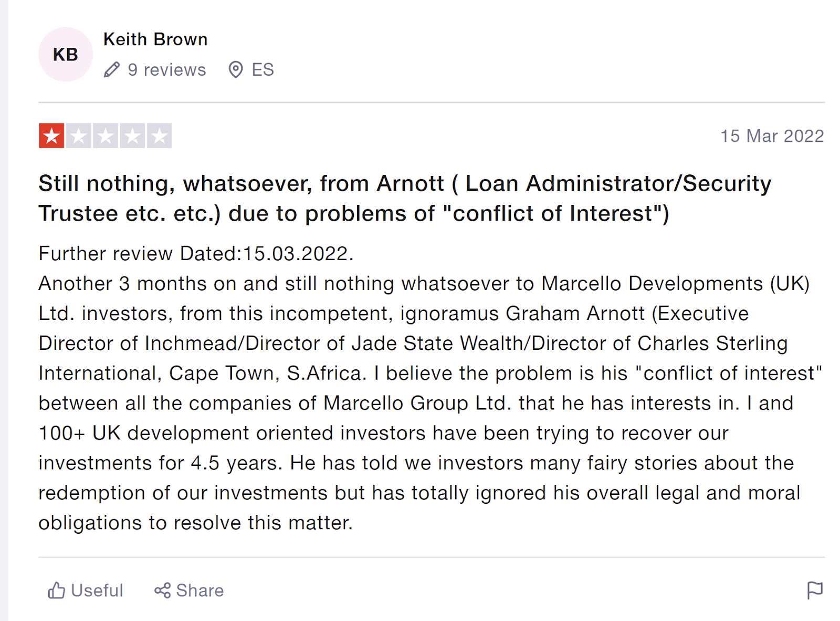This screenshot has height=621, width=840.
Task: Open the 'Still nothing, whatsoever' review title
Action: pyautogui.click(x=405, y=198)
